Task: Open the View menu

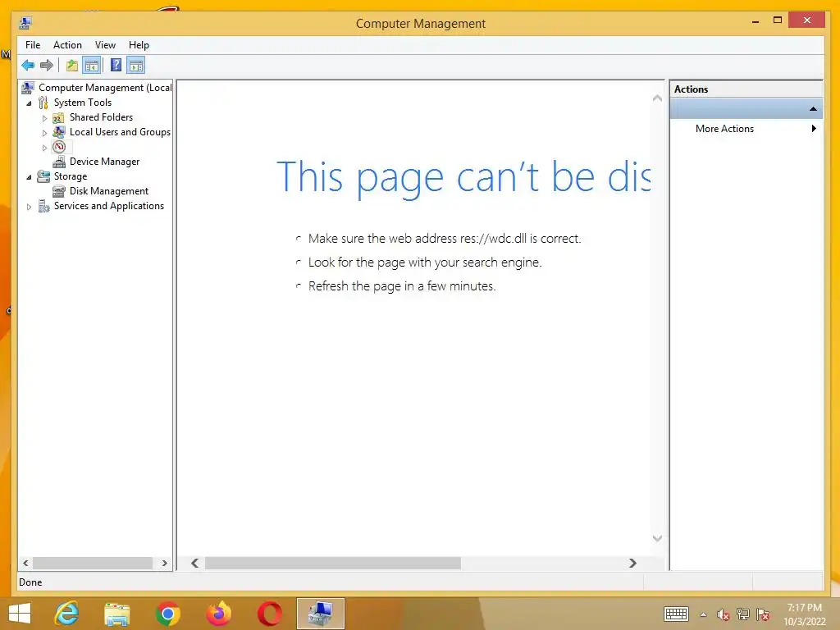Action: (x=105, y=45)
